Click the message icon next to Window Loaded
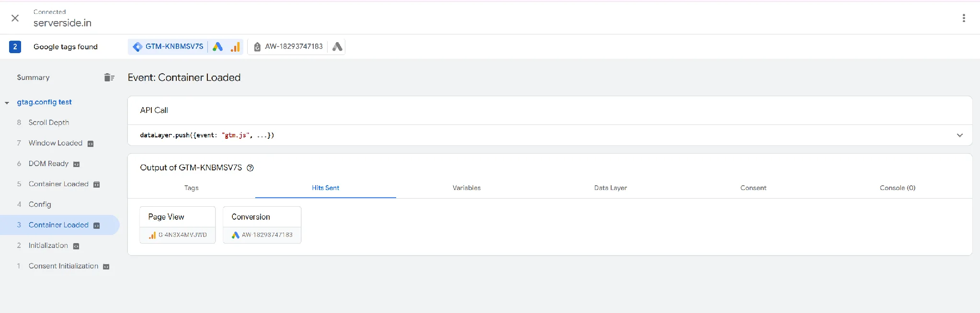980x313 pixels. [x=91, y=144]
